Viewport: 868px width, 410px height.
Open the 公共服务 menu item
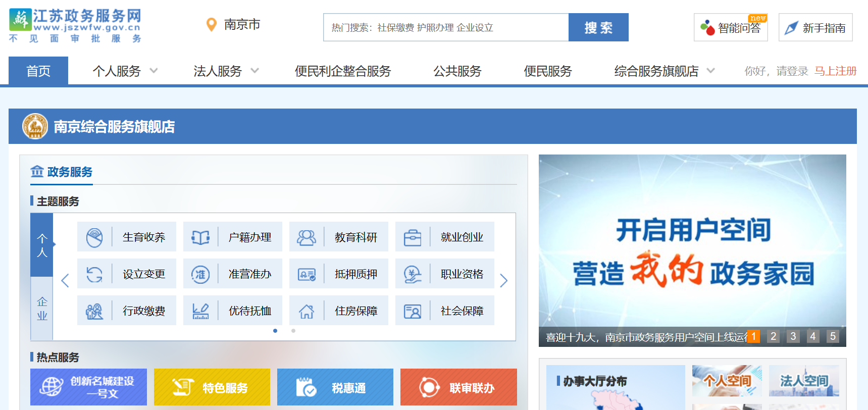(x=457, y=71)
